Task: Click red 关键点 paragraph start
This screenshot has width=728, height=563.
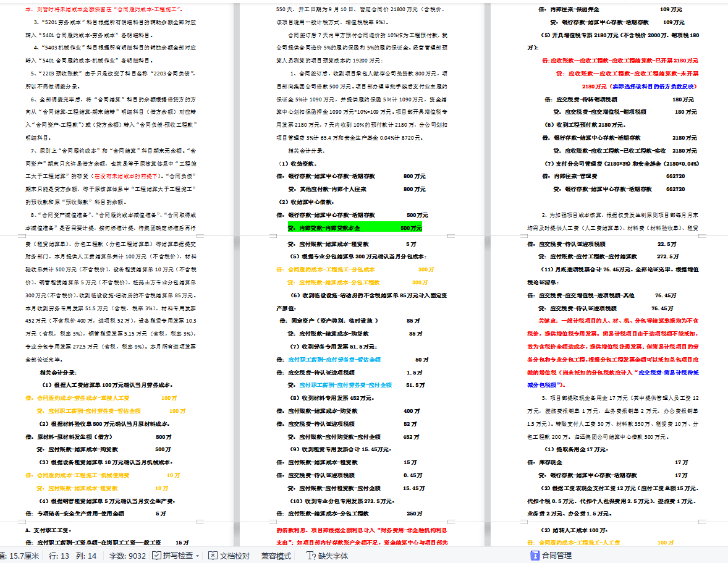Action: 549,321
